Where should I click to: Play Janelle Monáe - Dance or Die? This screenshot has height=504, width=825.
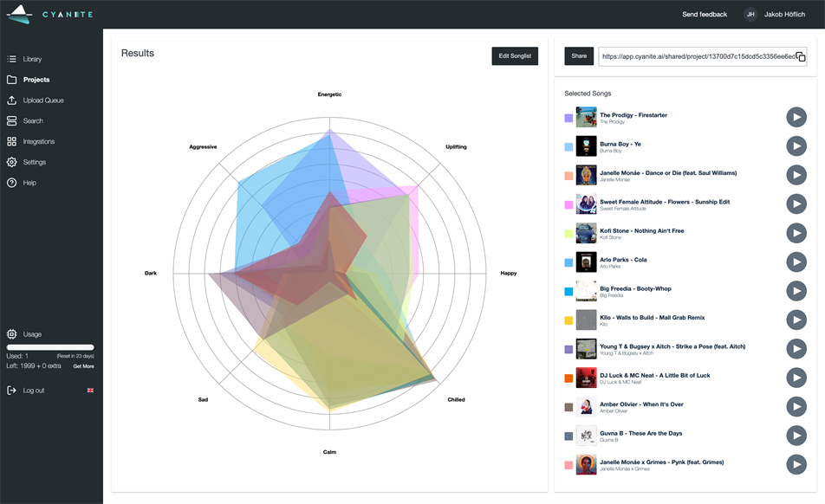click(796, 175)
